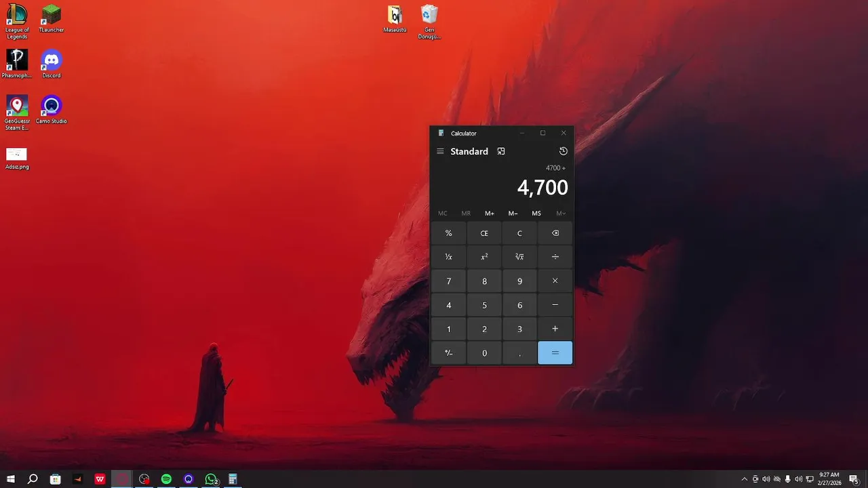Click the Calculator taskbar icon
This screenshot has width=868, height=488.
[233, 479]
